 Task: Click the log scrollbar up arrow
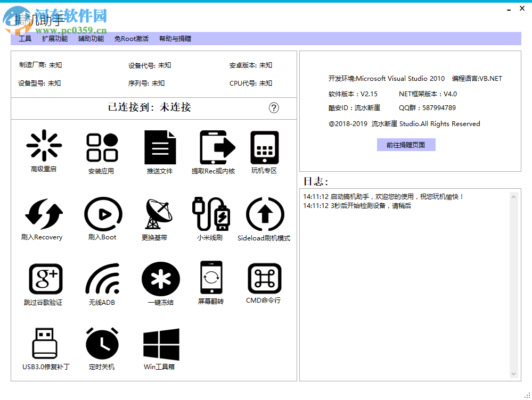coord(514,197)
